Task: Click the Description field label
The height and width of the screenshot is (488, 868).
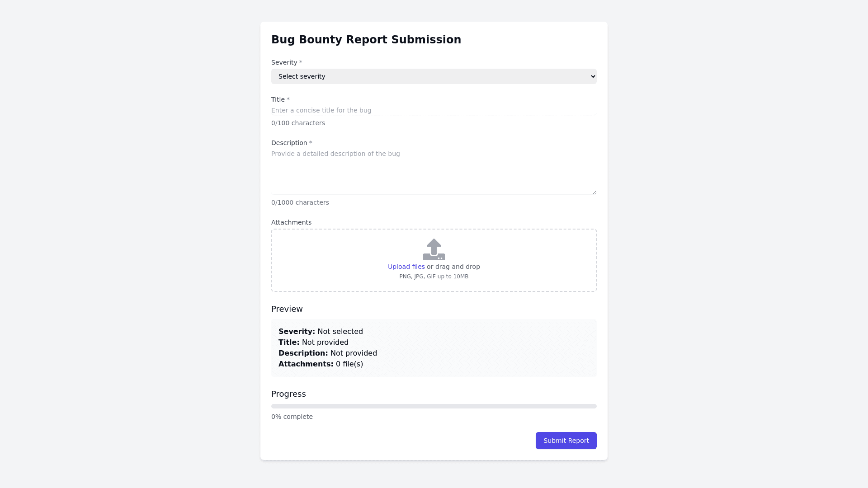Action: point(289,143)
